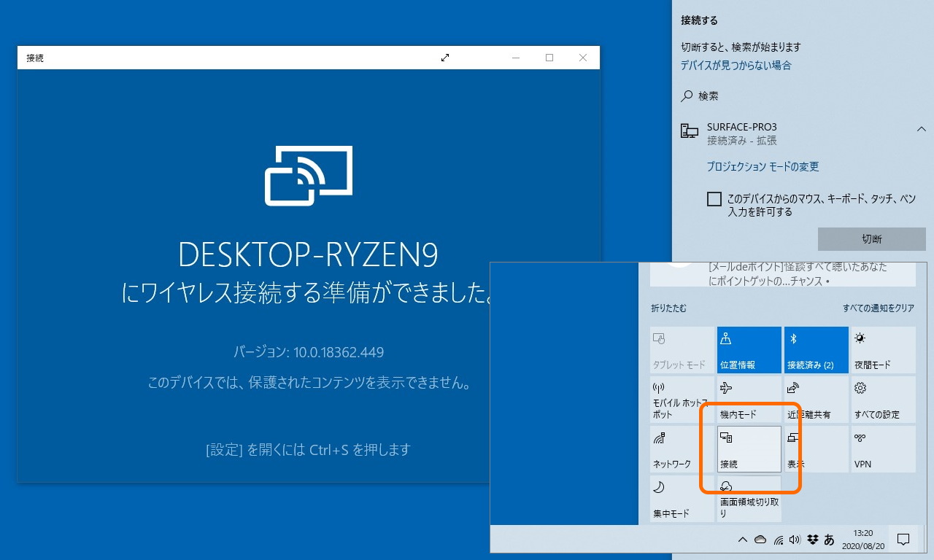Image resolution: width=934 pixels, height=560 pixels.
Task: Check the マウス、キーボード input permission checkbox
Action: click(x=714, y=198)
